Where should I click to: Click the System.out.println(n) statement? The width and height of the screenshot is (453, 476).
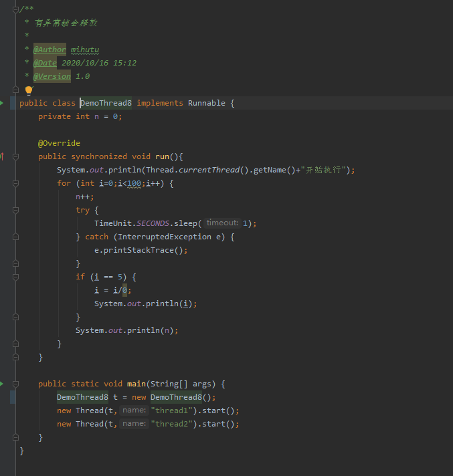click(x=127, y=330)
